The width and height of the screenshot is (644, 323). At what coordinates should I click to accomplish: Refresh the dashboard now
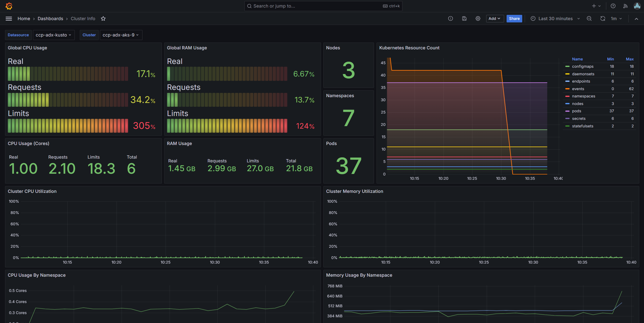(603, 19)
